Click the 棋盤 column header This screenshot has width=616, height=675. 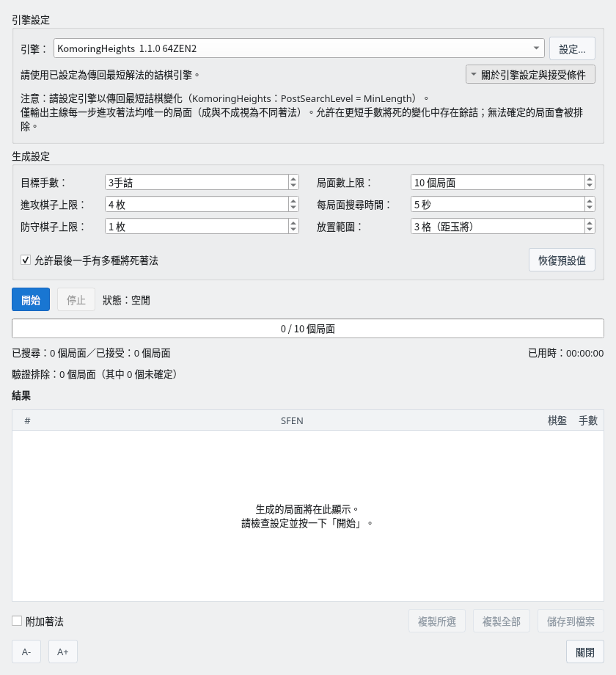click(x=557, y=420)
